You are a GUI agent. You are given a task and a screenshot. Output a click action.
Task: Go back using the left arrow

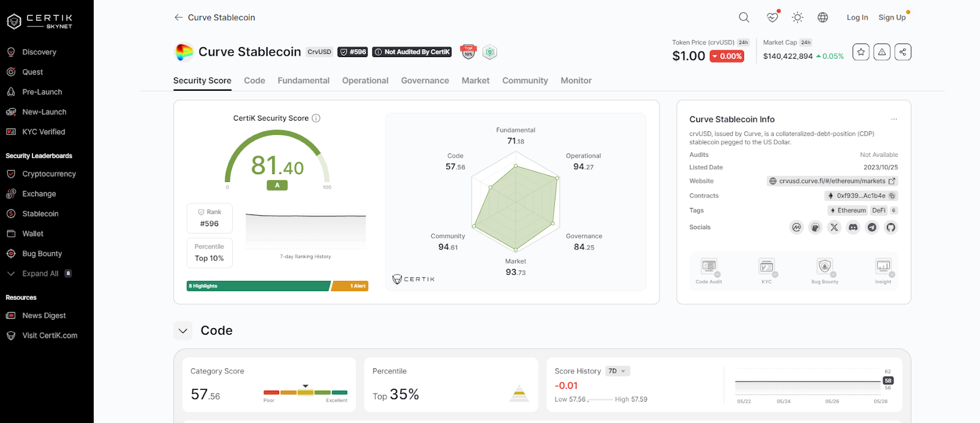(x=178, y=17)
